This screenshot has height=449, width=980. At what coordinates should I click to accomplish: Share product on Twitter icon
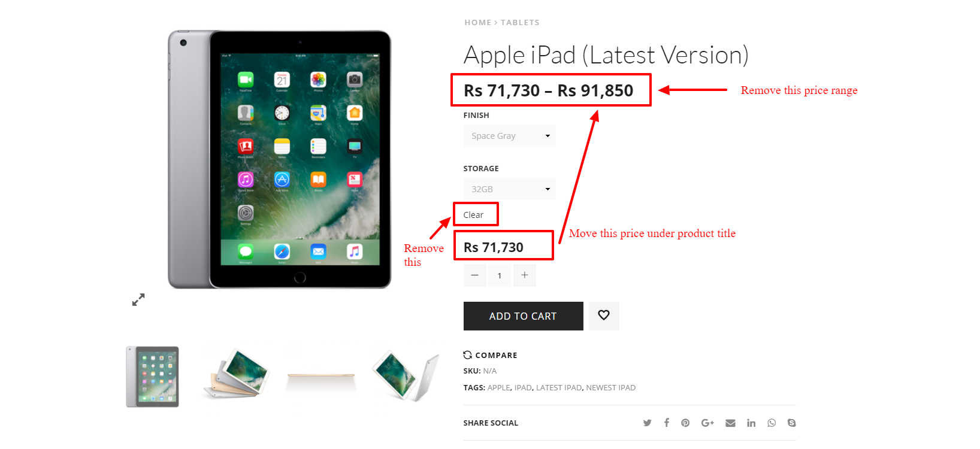click(x=647, y=423)
